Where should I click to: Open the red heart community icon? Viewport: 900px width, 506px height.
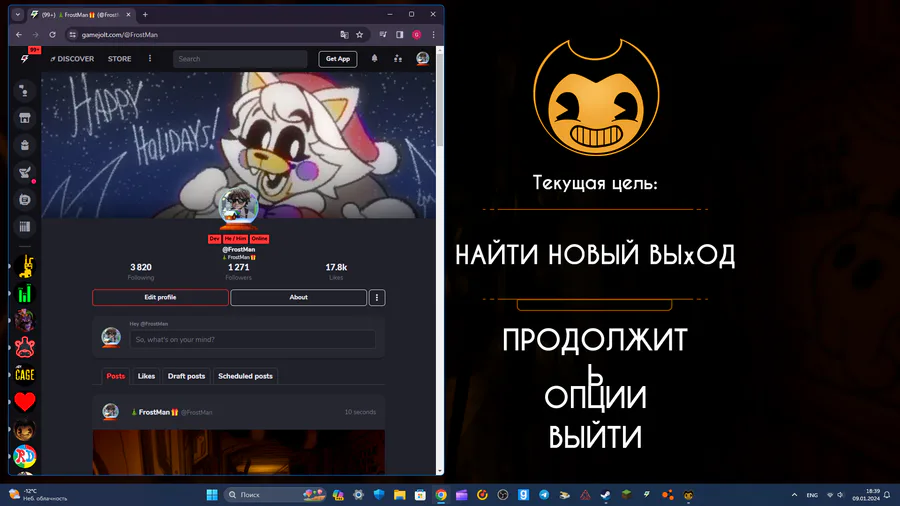point(25,402)
